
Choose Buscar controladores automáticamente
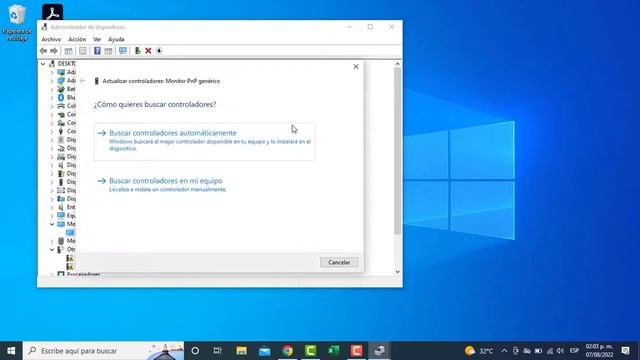click(x=204, y=141)
